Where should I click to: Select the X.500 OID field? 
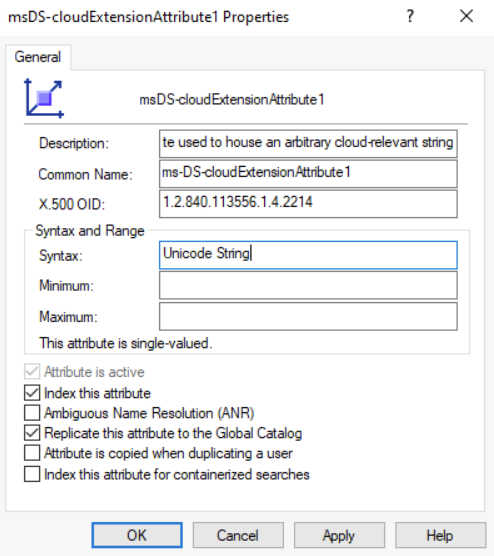[x=308, y=204]
